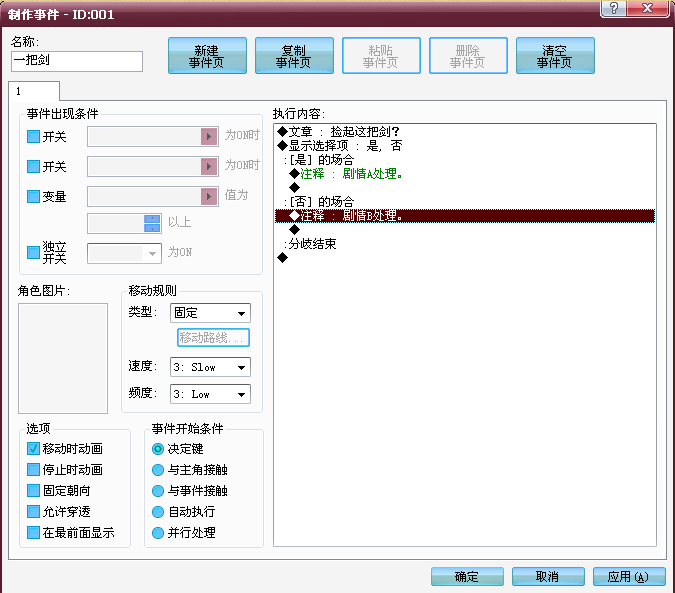Viewport: 675px width, 593px height.
Task: Click 删除事件页 button
Action: point(468,56)
